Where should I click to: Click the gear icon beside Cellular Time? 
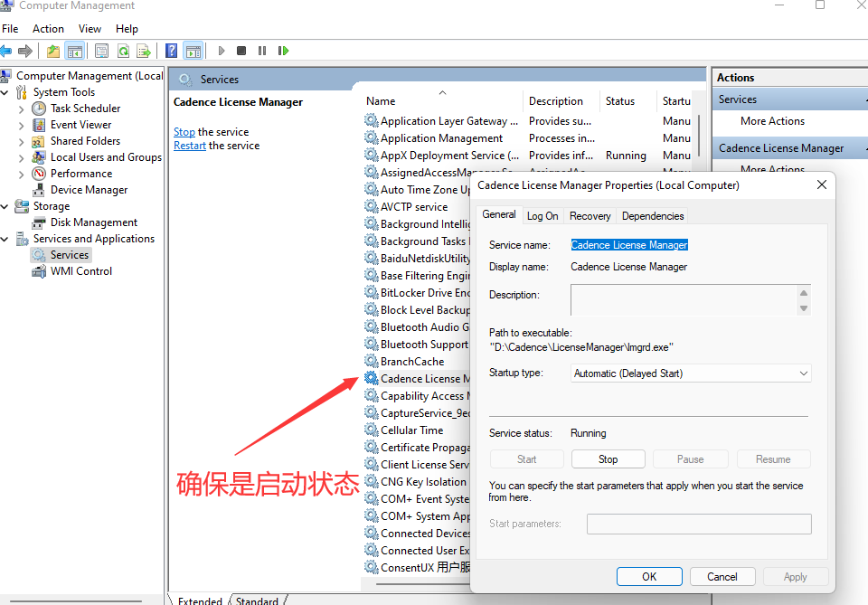click(x=371, y=430)
